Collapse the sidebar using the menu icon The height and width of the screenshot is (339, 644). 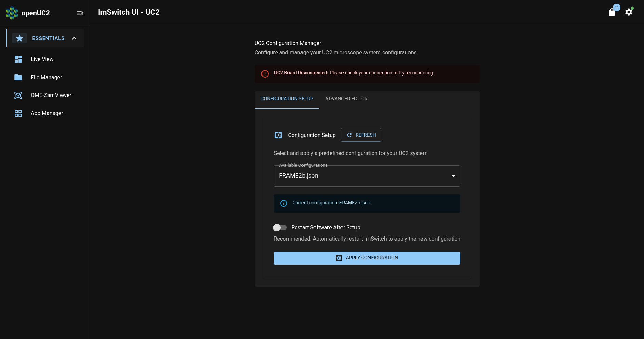click(x=80, y=13)
